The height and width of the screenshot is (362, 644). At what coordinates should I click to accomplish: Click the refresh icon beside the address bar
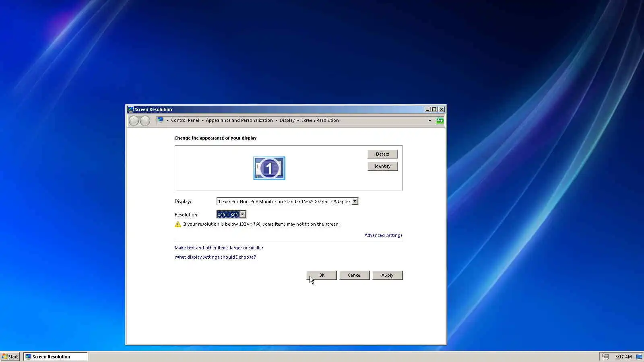[440, 121]
